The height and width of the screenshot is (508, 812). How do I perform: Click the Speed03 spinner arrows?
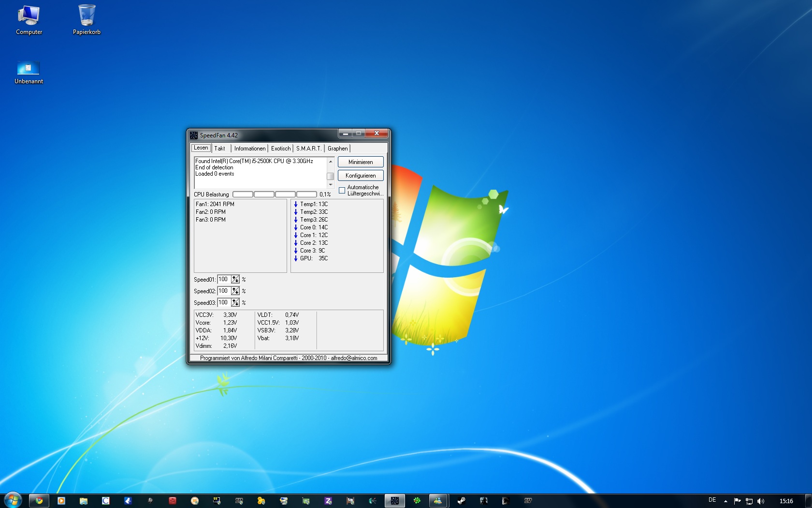pos(235,303)
